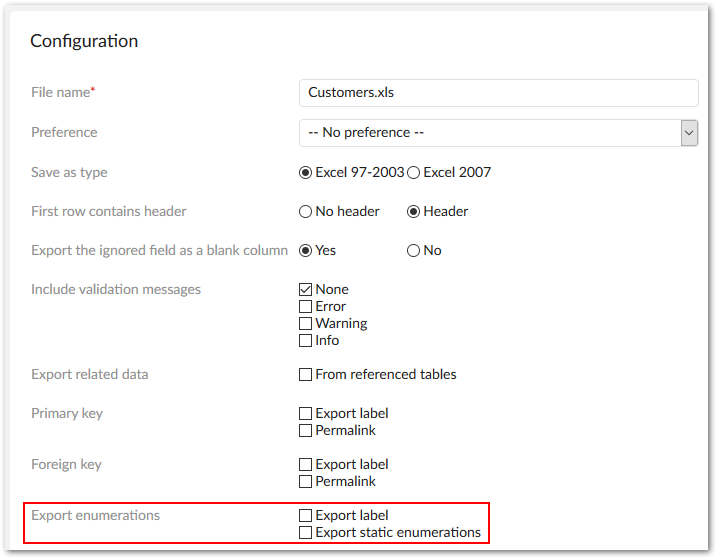Enable Permalink for Primary key
Image resolution: width=717 pixels, height=559 pixels.
click(306, 430)
